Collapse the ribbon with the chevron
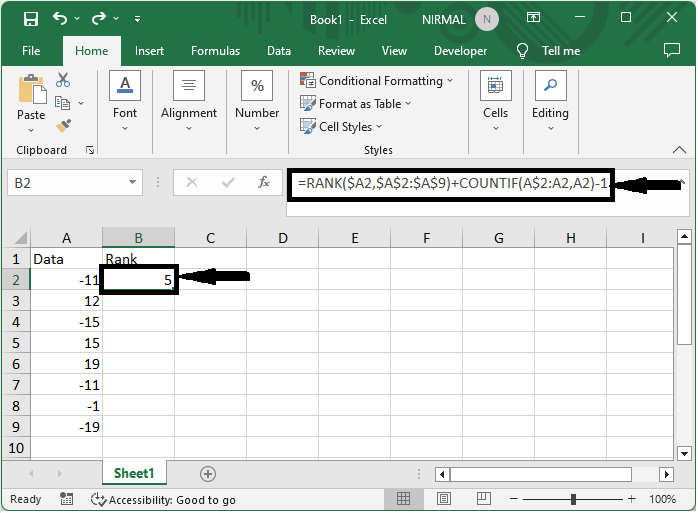Viewport: 698px width, 513px height. [679, 150]
